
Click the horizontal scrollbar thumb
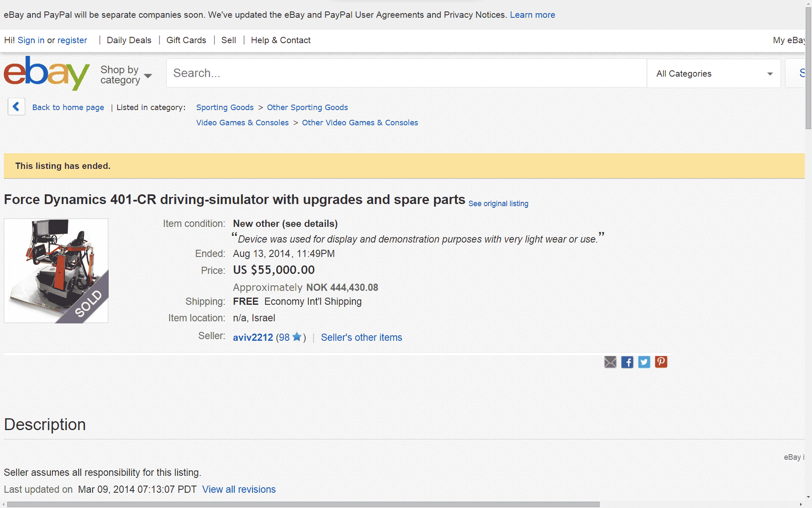click(x=303, y=504)
